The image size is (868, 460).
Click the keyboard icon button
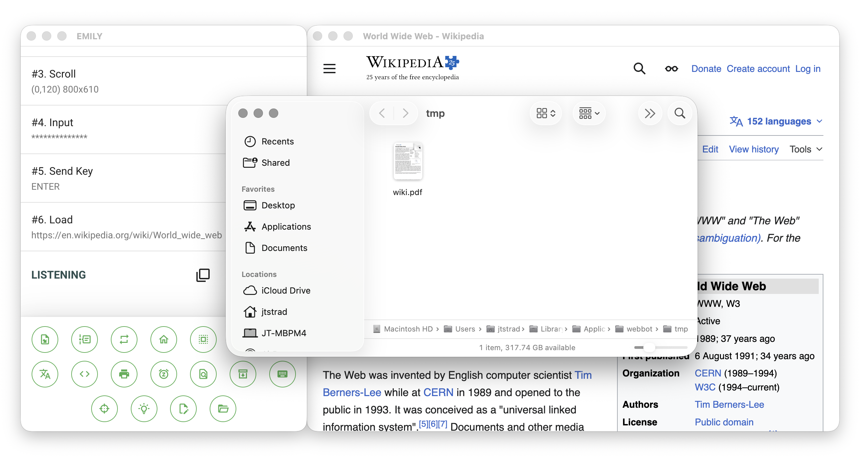point(282,374)
